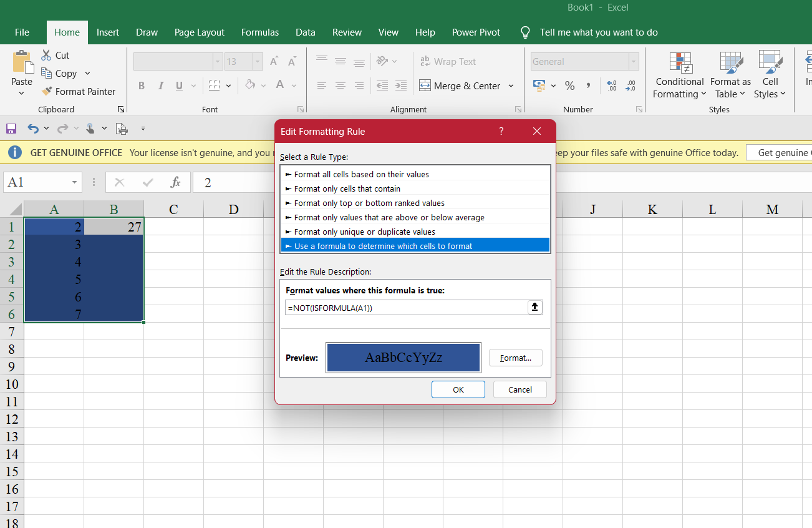This screenshot has width=812, height=528.
Task: Select 'Format only unique or duplicate values' rule
Action: coord(415,232)
